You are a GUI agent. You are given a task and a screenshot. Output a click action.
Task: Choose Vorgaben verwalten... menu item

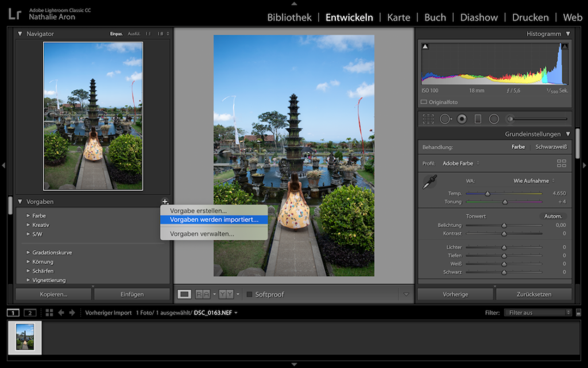click(214, 233)
